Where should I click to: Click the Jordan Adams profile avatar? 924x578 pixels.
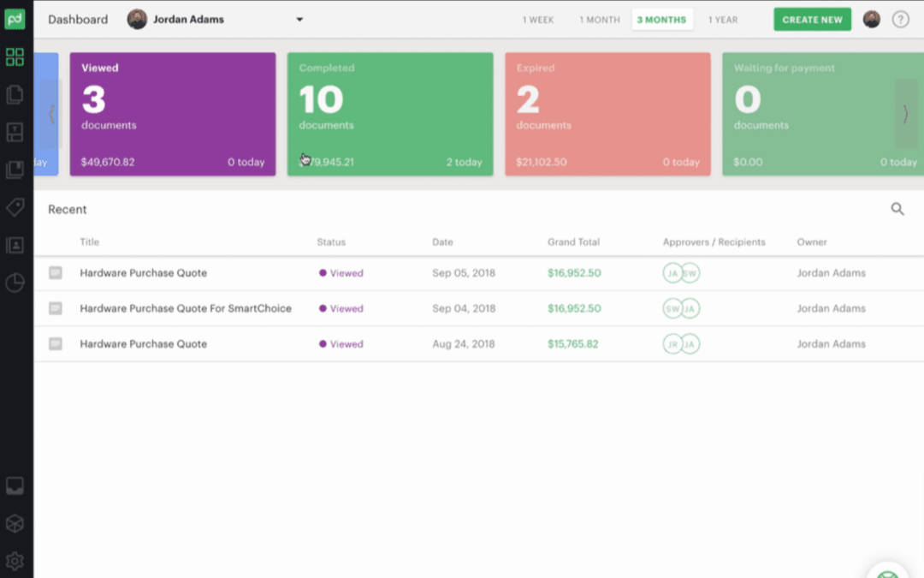[x=871, y=19]
